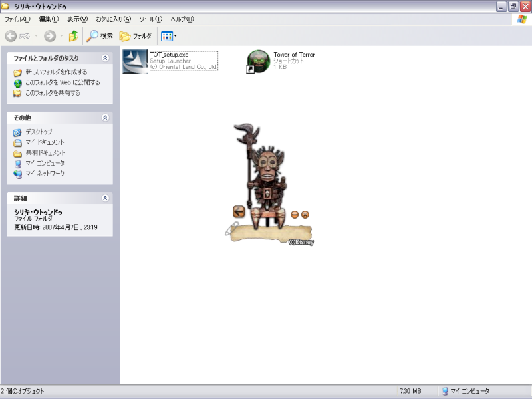Click the マイ コンピュータ status bar zone
The height and width of the screenshot is (399, 532).
pos(465,391)
